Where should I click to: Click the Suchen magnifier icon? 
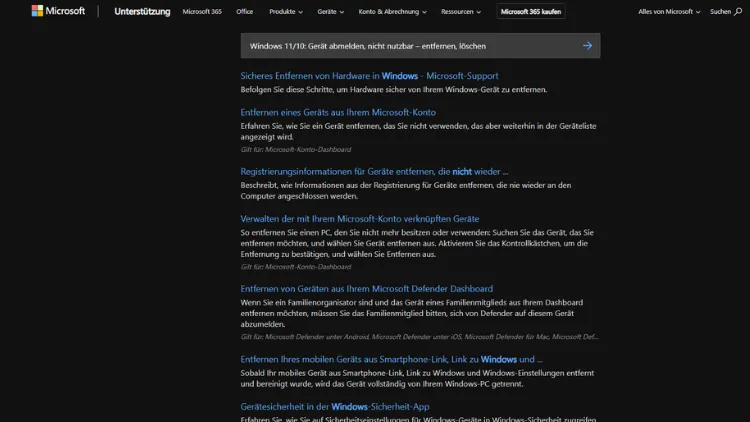click(x=738, y=11)
